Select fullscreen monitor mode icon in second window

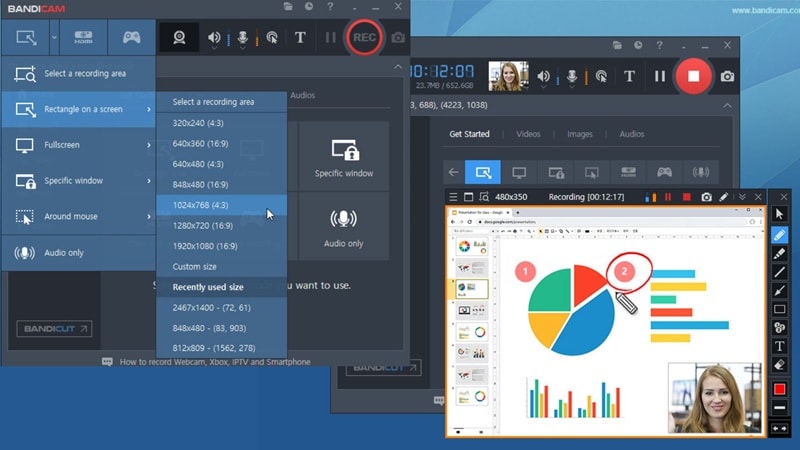click(x=519, y=172)
